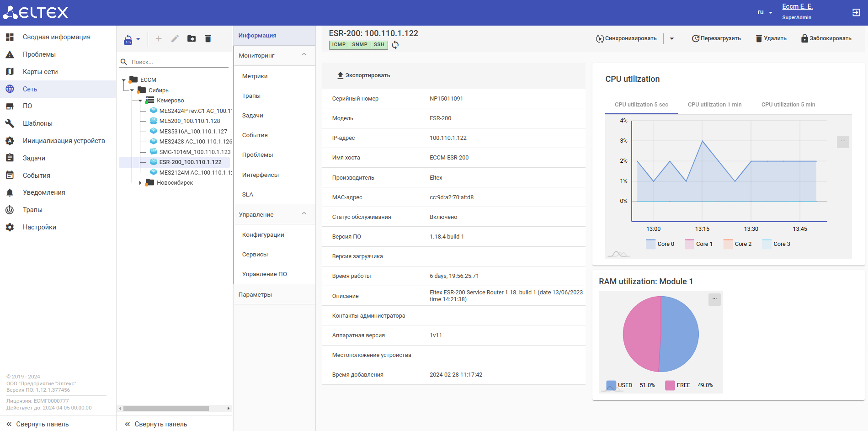Collapse the Сибирь tree node
This screenshot has width=868, height=431.
pos(132,90)
